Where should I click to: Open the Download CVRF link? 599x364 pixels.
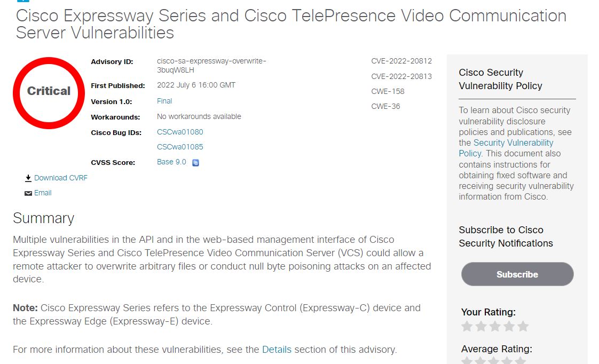(x=61, y=178)
